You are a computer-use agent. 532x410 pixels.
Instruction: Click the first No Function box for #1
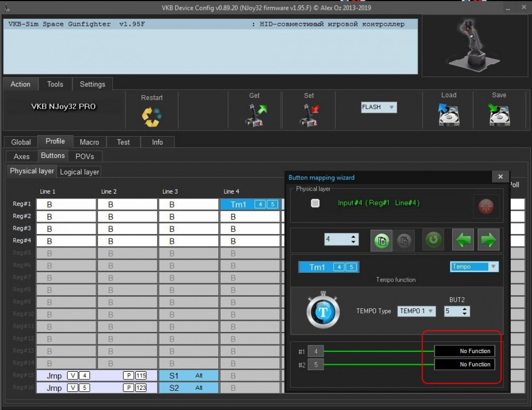(464, 351)
